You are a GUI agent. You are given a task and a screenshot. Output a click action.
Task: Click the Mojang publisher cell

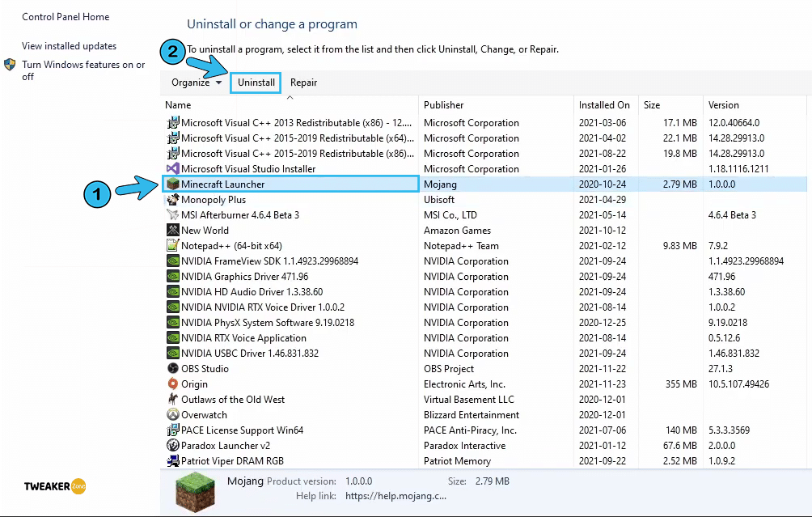[x=440, y=184]
